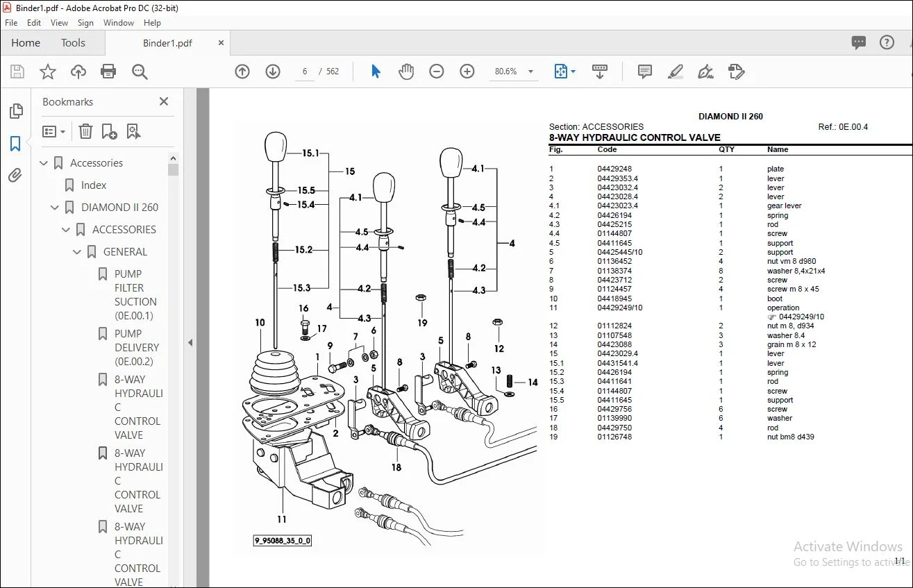Select the Hand pan tool
Viewport: 913px width, 588px height.
coord(406,72)
